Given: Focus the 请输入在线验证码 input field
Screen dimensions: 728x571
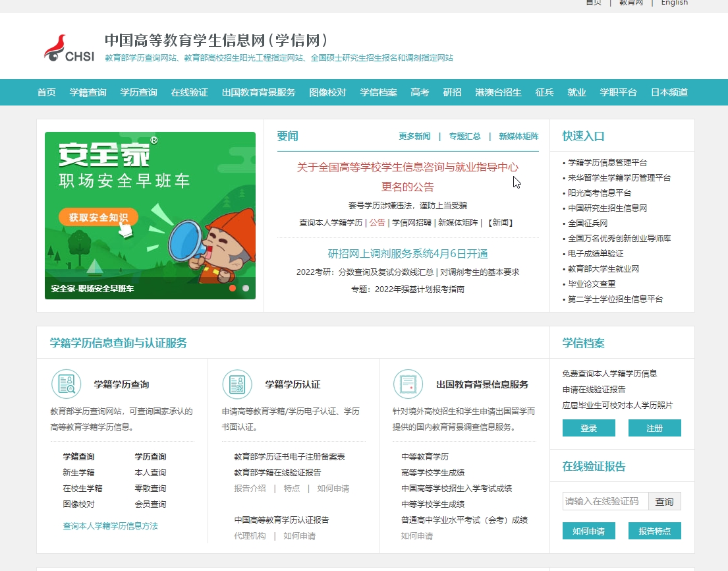Looking at the screenshot, I should click(605, 501).
